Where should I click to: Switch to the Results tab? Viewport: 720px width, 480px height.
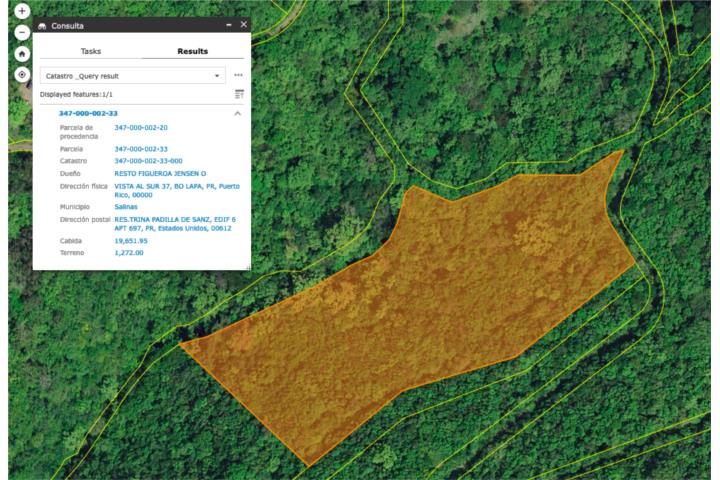pos(192,51)
